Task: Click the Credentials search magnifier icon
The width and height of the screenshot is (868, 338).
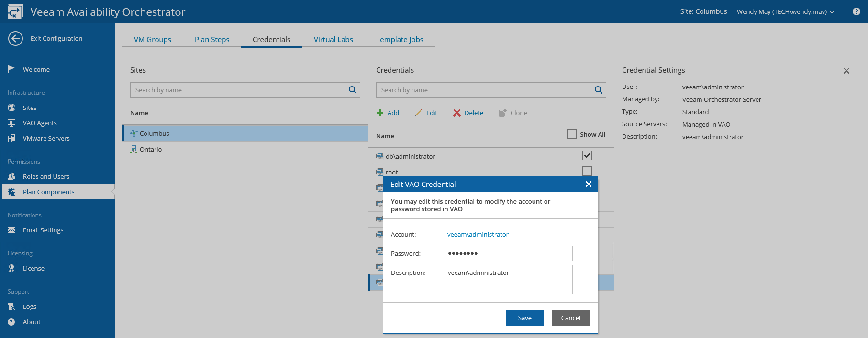Action: [x=598, y=90]
